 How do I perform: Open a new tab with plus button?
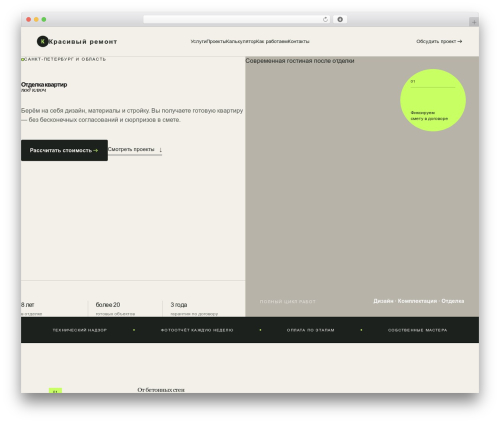click(474, 22)
